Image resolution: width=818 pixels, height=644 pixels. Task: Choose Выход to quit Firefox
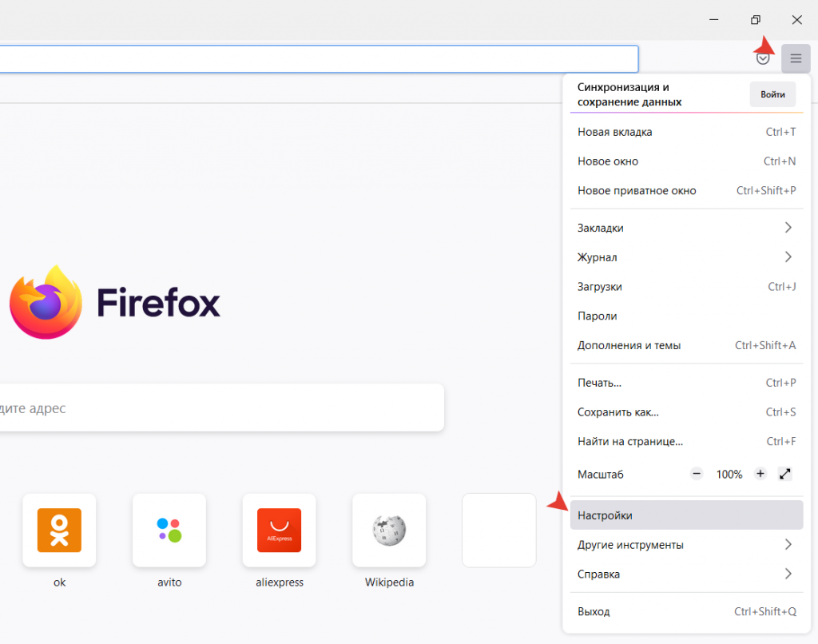click(686, 611)
